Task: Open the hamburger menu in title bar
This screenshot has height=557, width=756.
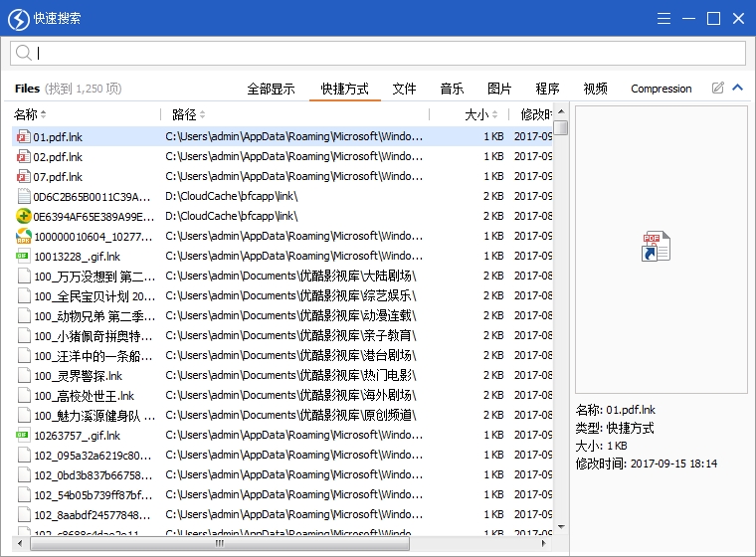Action: pos(661,18)
